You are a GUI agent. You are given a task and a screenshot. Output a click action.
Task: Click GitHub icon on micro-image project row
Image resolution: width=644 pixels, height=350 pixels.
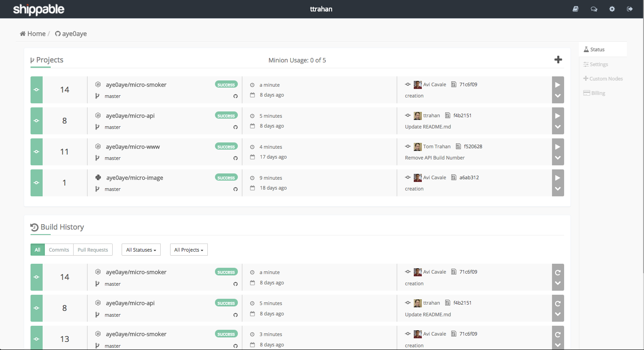coord(235,189)
